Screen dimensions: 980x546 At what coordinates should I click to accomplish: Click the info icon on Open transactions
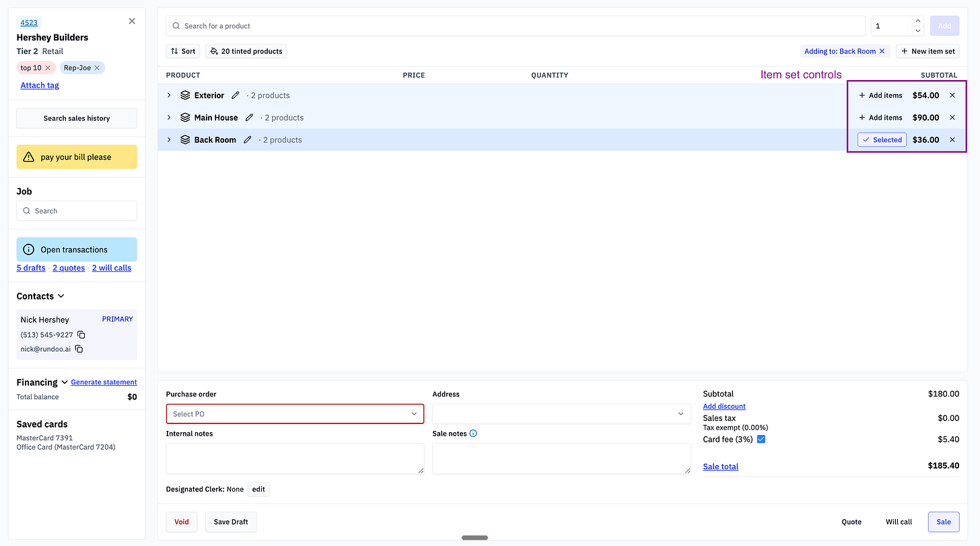pos(28,250)
